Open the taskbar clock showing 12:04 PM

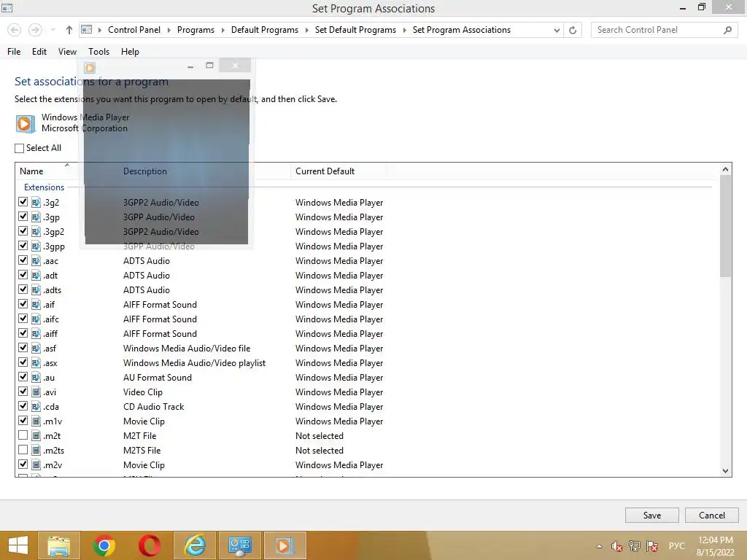click(x=715, y=546)
